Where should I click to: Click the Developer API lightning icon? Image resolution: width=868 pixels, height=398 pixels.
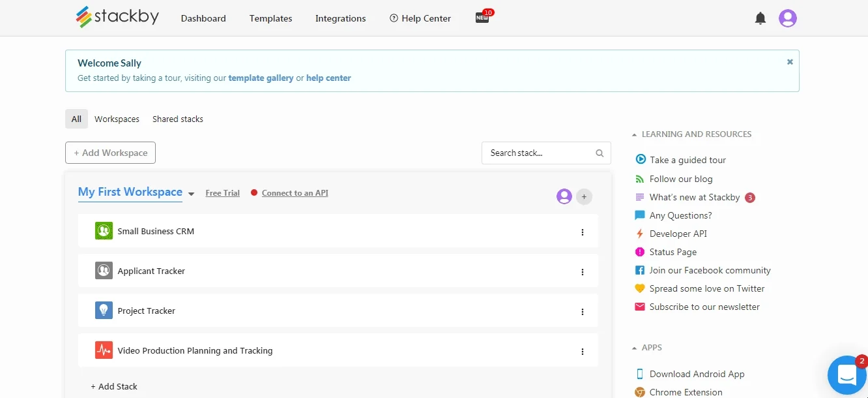[640, 234]
